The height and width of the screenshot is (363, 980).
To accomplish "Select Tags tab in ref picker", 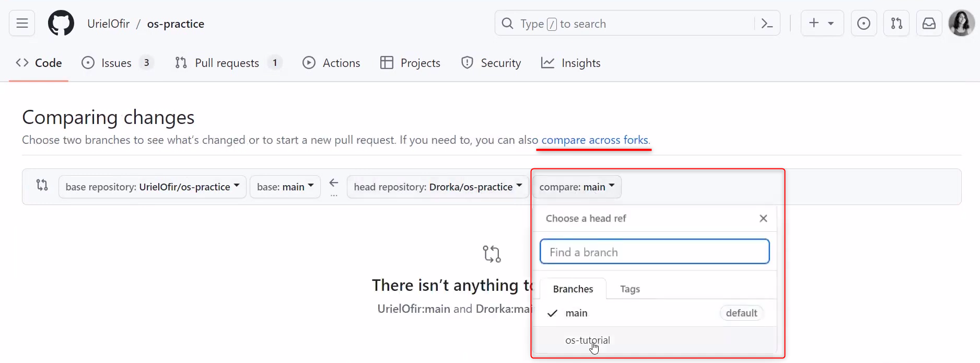I will pos(630,289).
